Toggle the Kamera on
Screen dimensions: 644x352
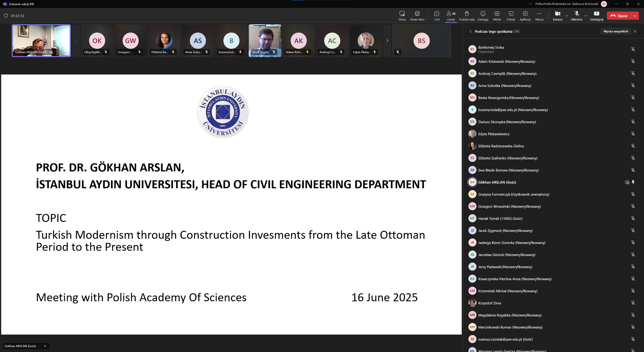pyautogui.click(x=557, y=15)
